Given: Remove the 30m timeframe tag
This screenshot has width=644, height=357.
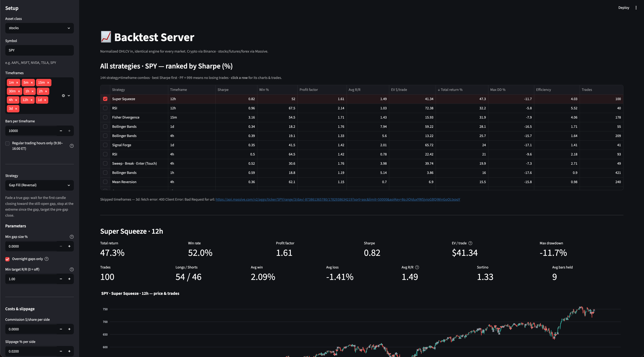Looking at the screenshot, I should (x=19, y=91).
